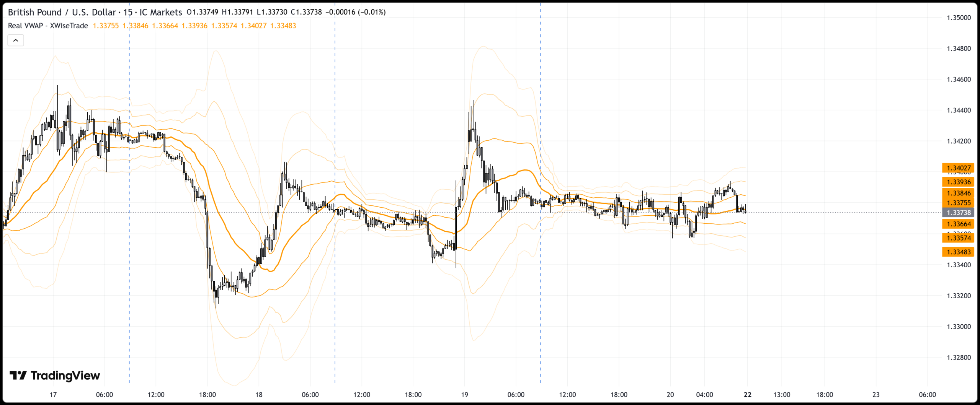Select the 23 date on time axis

(876, 395)
